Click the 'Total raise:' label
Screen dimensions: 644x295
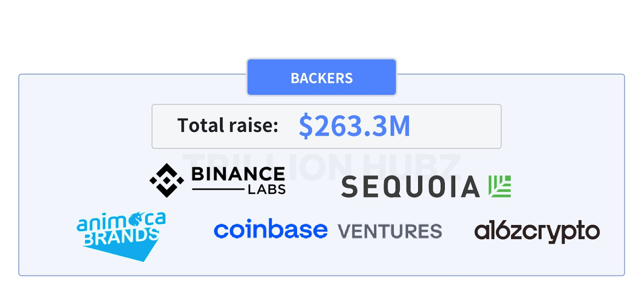(x=228, y=125)
